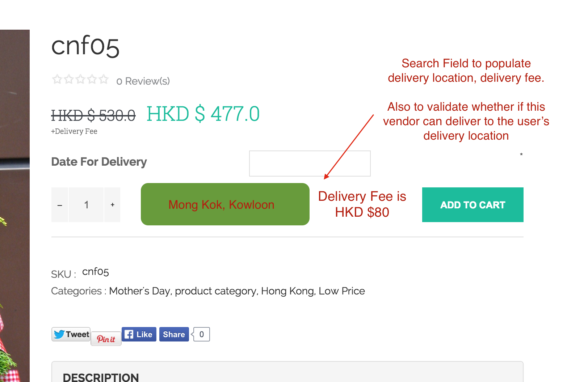
Task: Select the third rating star
Action: click(80, 79)
